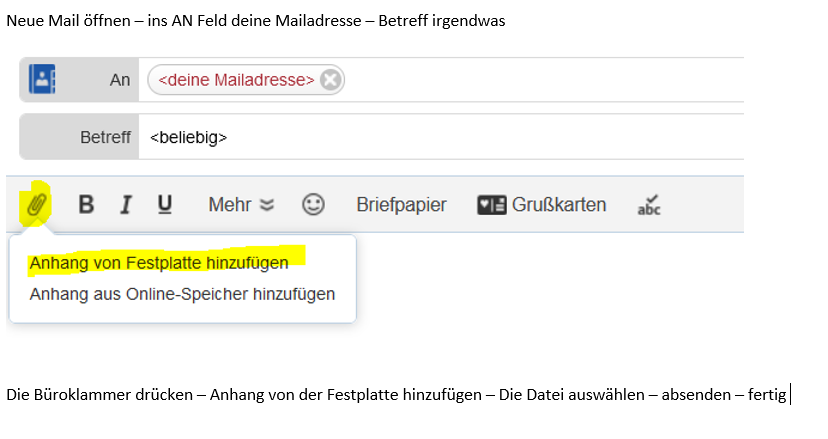Screen dimensions: 828x439
Task: Click into the Betreff subject field
Action: [x=441, y=137]
